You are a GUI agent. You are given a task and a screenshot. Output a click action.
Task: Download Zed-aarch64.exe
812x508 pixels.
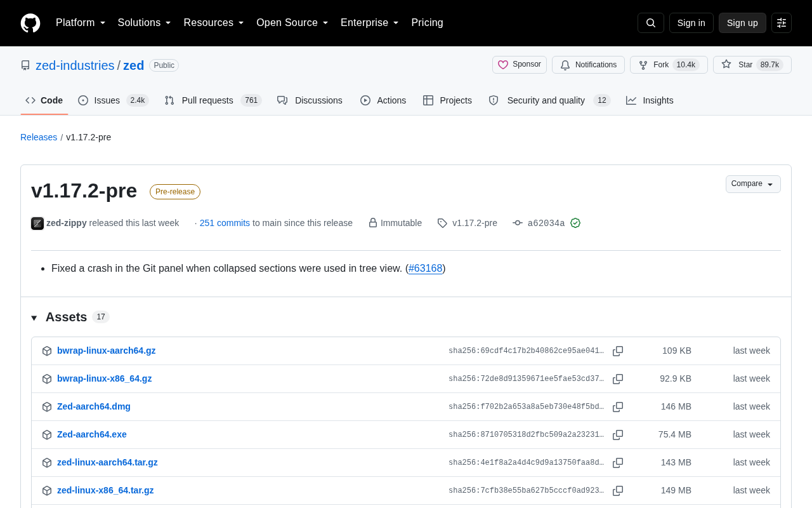(x=92, y=434)
